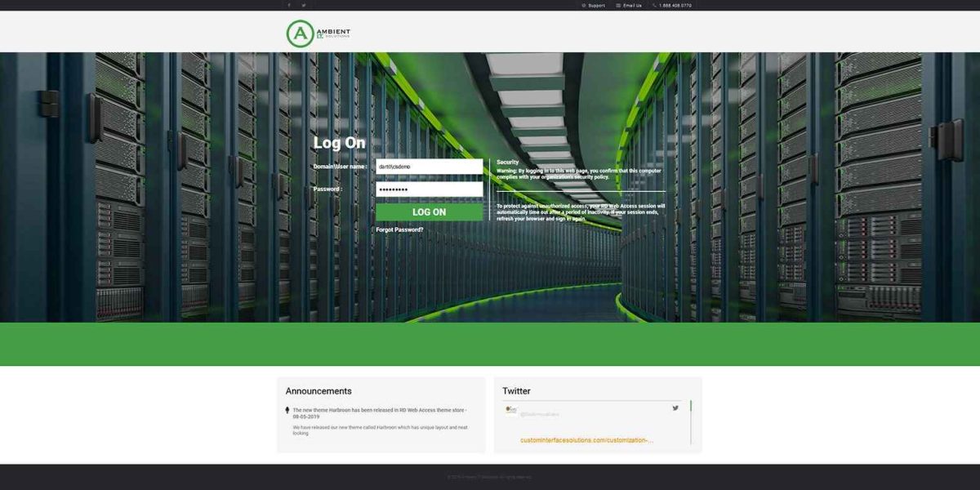Open the @handle profile link in the Twitter widget

pos(539,414)
